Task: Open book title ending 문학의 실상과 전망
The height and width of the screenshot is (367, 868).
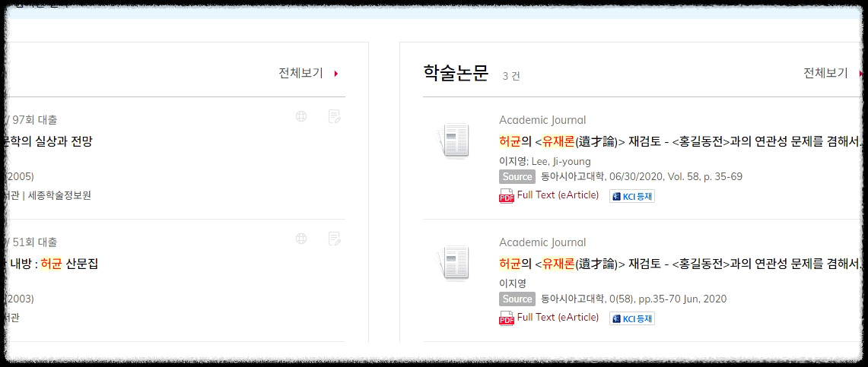Action: 48,141
